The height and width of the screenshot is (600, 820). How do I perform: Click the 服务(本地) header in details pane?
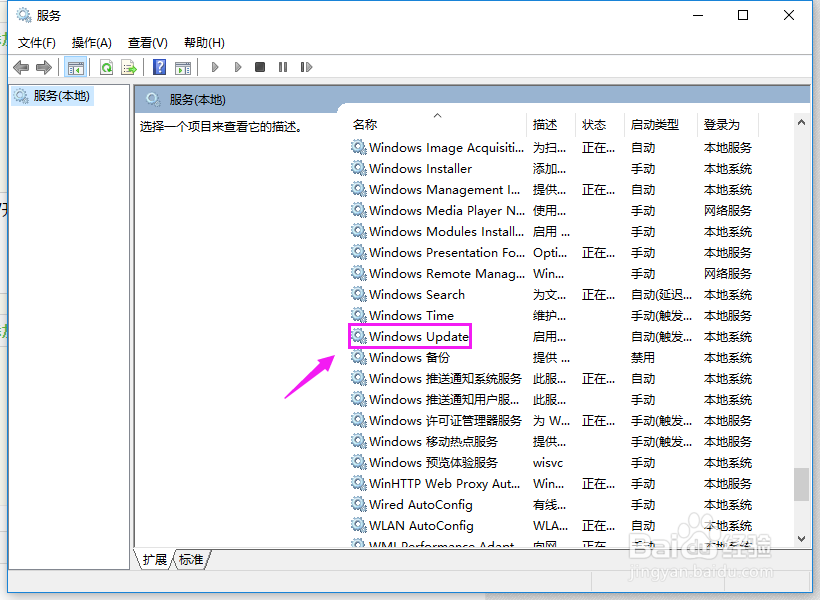[197, 99]
